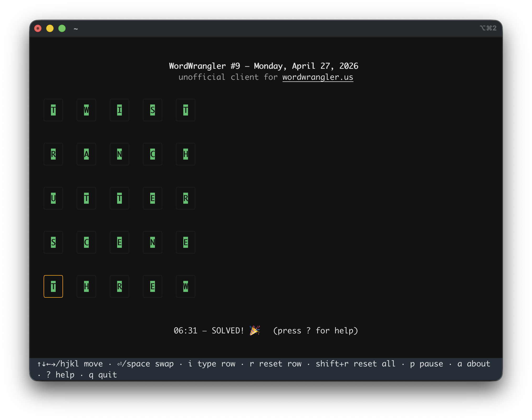
Task: Click the 06:31 SOLVED! status text
Action: tap(209, 330)
